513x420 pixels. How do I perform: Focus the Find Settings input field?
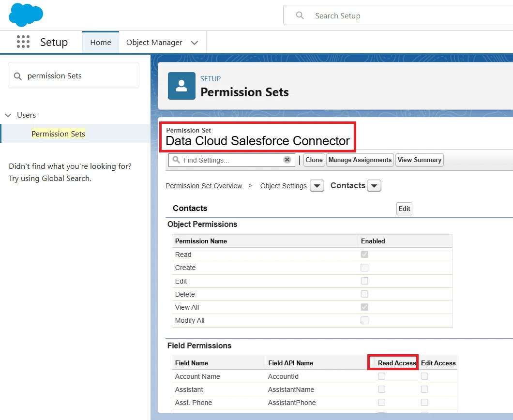232,160
